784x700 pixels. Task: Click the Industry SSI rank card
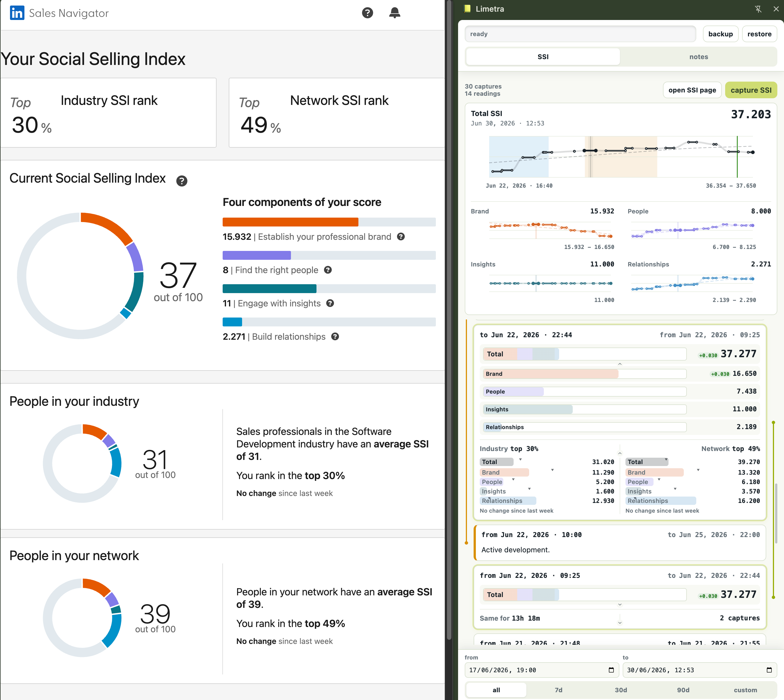point(109,113)
